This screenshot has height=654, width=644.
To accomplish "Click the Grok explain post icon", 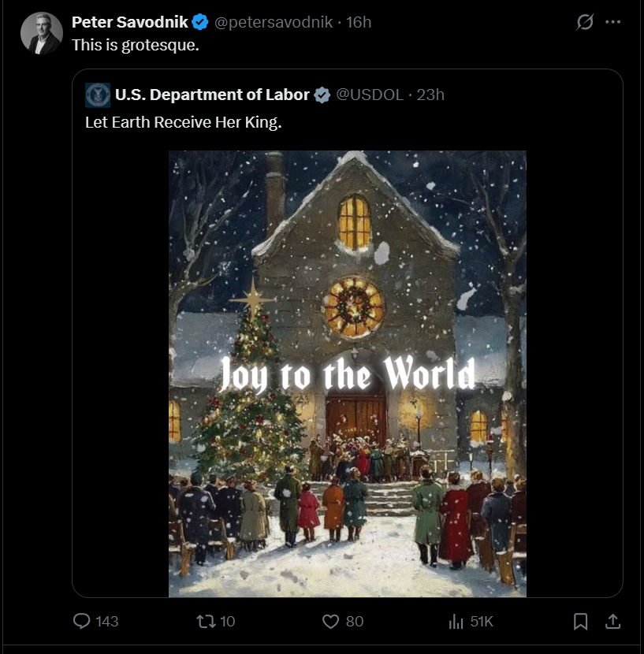I will tap(584, 22).
